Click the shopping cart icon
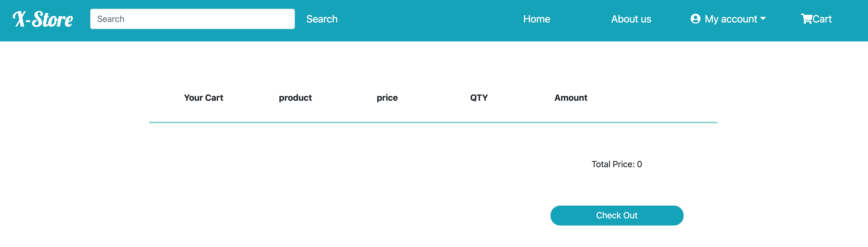Viewport: 868px width, 247px height. 806,19
